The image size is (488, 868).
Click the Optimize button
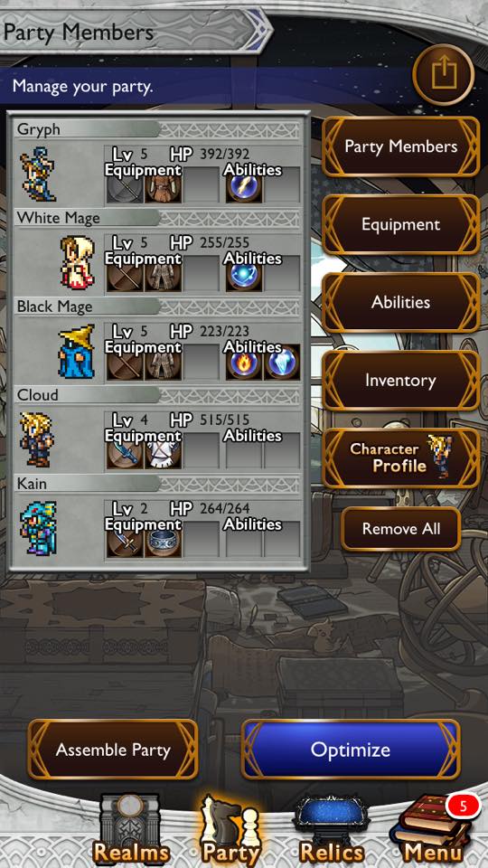point(351,750)
